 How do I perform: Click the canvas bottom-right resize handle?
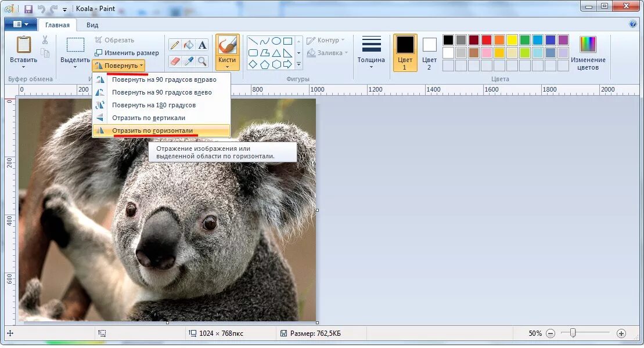coord(317,322)
